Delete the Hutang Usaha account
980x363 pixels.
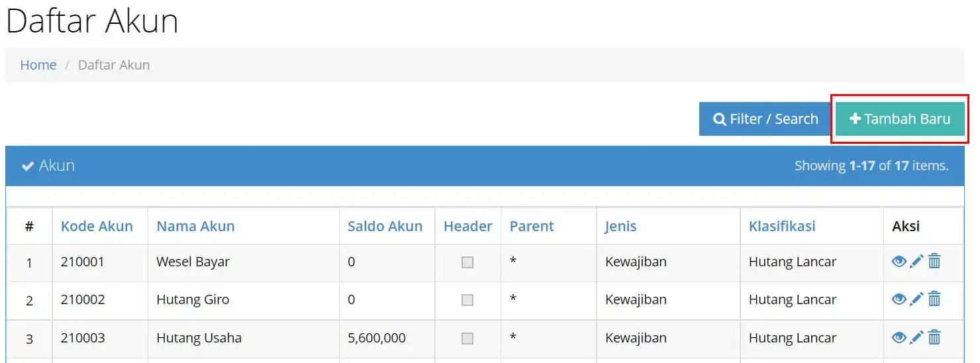tap(934, 338)
